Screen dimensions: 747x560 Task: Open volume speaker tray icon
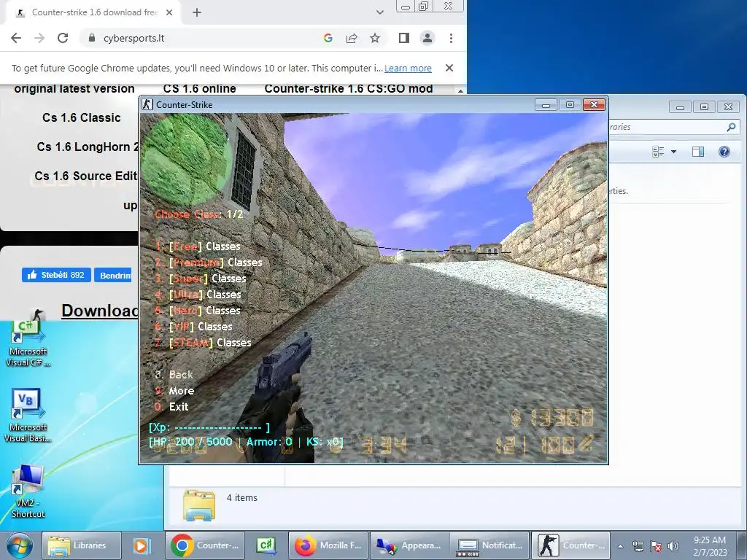pyautogui.click(x=673, y=546)
